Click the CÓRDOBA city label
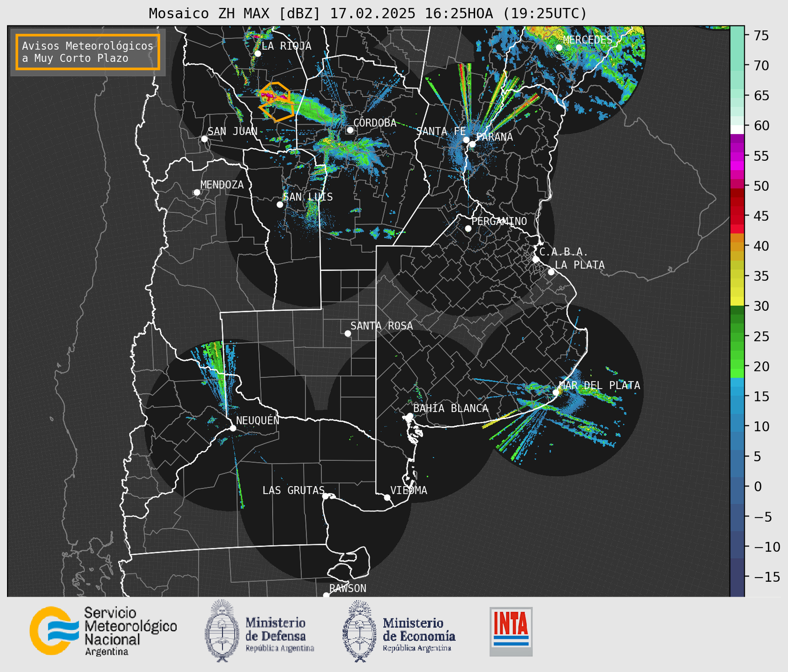Image resolution: width=788 pixels, height=672 pixels. (x=375, y=122)
